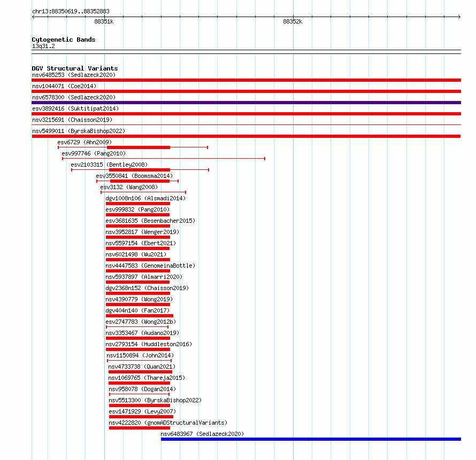Click nsv5499011 (ByrskaBishop2022) label
The height and width of the screenshot is (460, 476).
click(x=79, y=131)
